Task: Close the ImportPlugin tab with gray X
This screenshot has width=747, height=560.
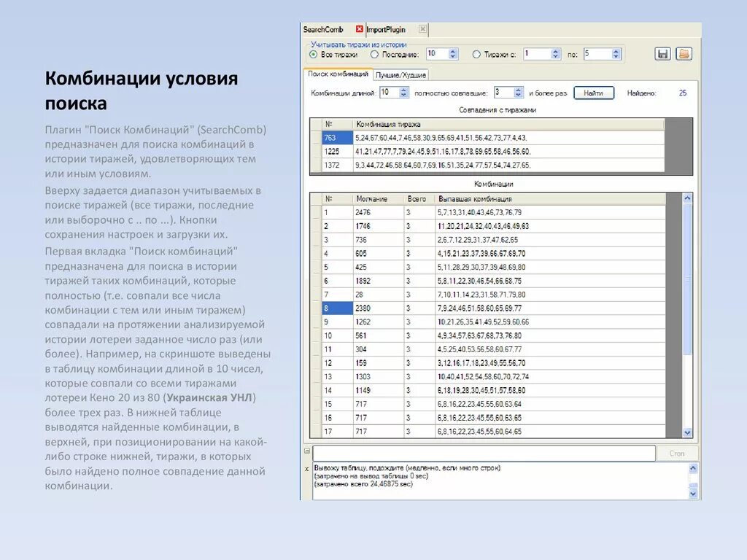Action: 422,29
